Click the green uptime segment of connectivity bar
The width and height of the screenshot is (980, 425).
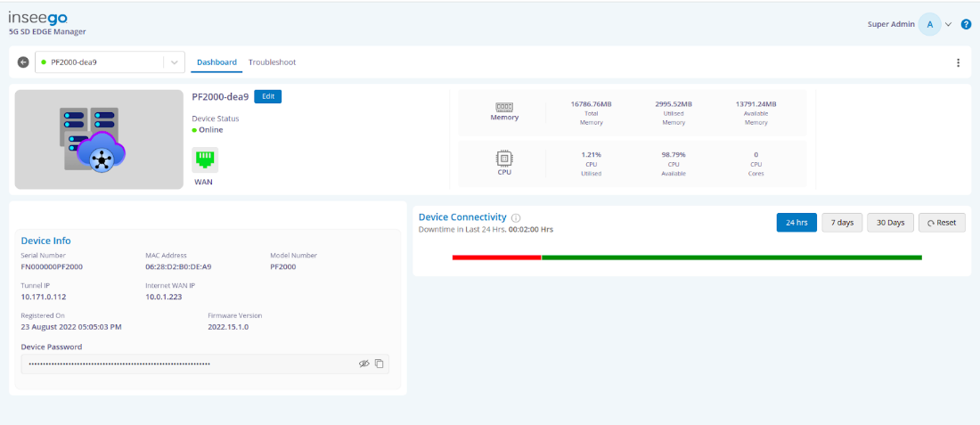[731, 257]
